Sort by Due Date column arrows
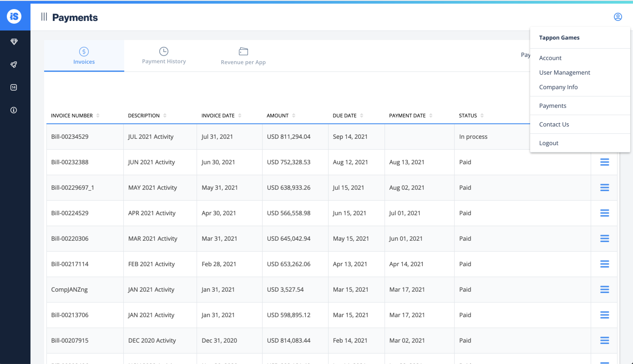633x364 pixels. 362,116
